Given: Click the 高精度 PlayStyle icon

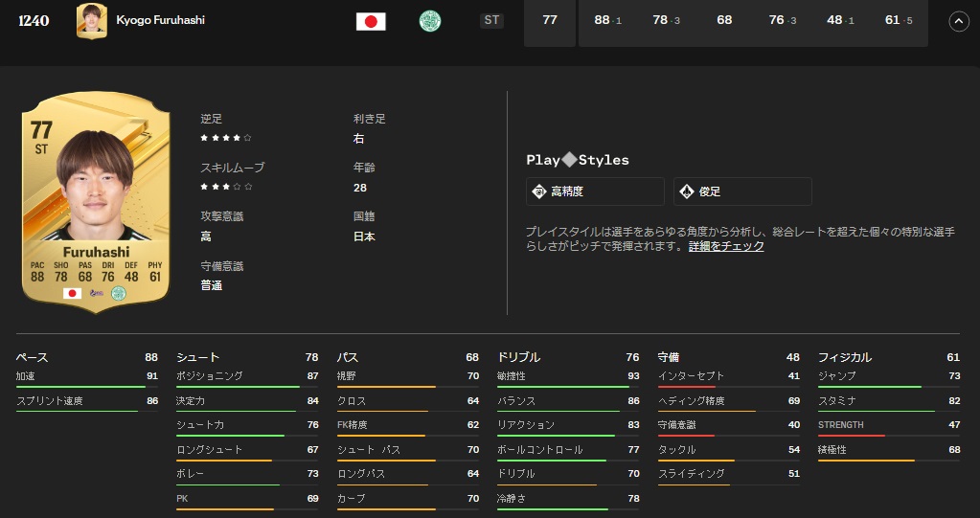Looking at the screenshot, I should coord(539,191).
